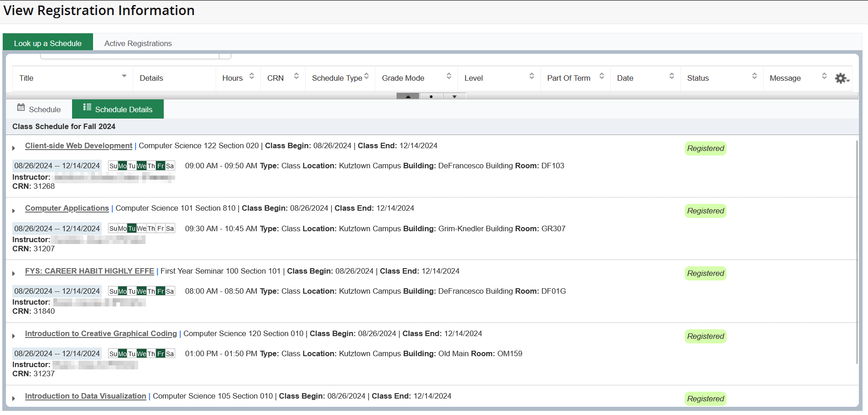
Task: Open Introduction to Data Visualization link
Action: coord(86,396)
